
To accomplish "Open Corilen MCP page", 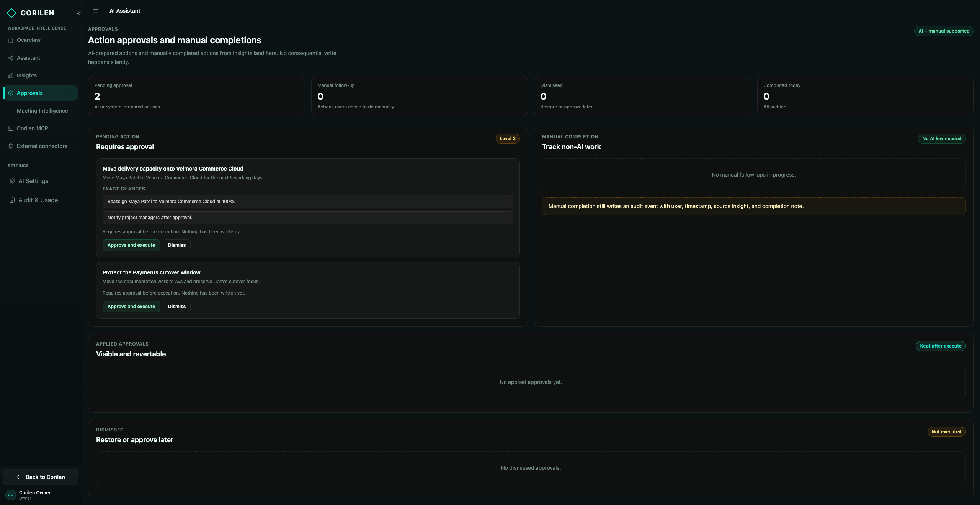I will coord(40,128).
